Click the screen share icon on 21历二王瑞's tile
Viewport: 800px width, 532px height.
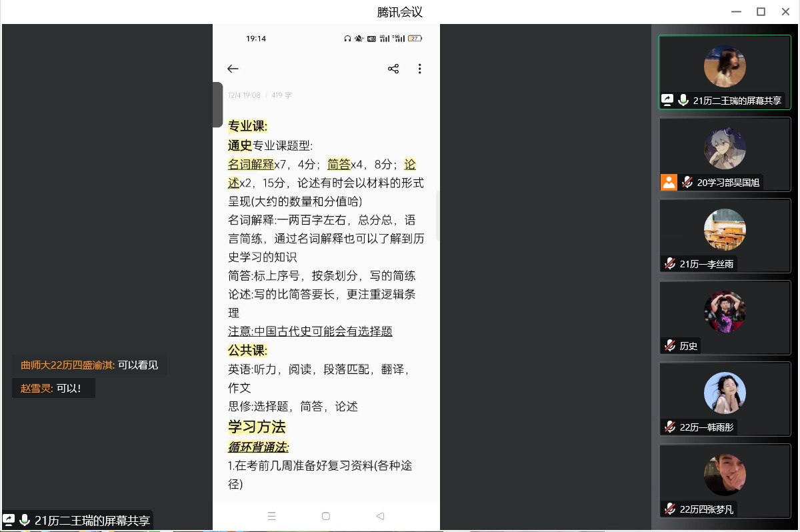(667, 101)
